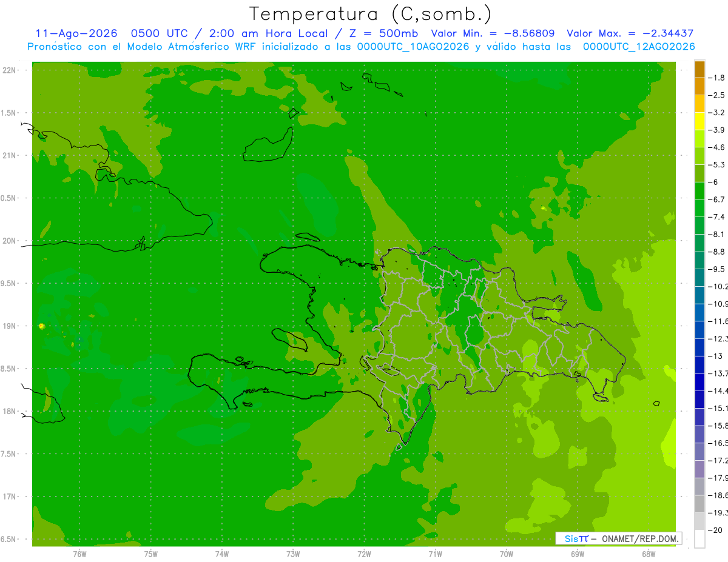
Task: Pick the dark orange swatch above -1.8
Action: click(699, 69)
